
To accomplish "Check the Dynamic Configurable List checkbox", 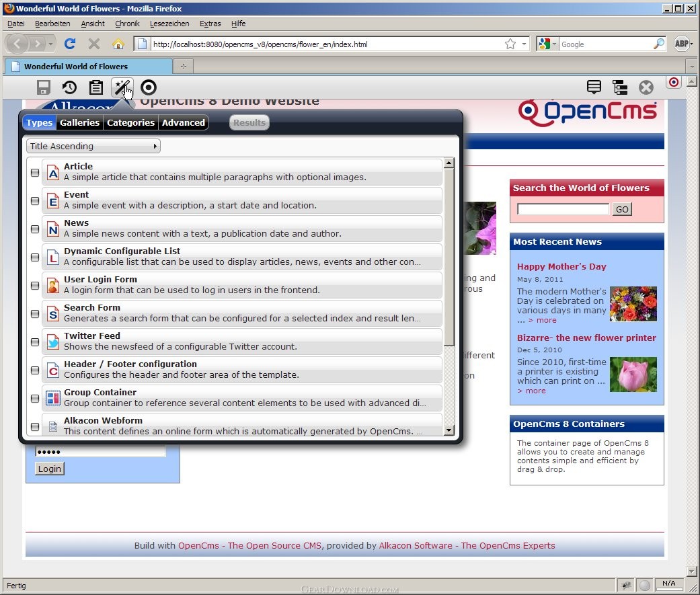I will pyautogui.click(x=35, y=257).
